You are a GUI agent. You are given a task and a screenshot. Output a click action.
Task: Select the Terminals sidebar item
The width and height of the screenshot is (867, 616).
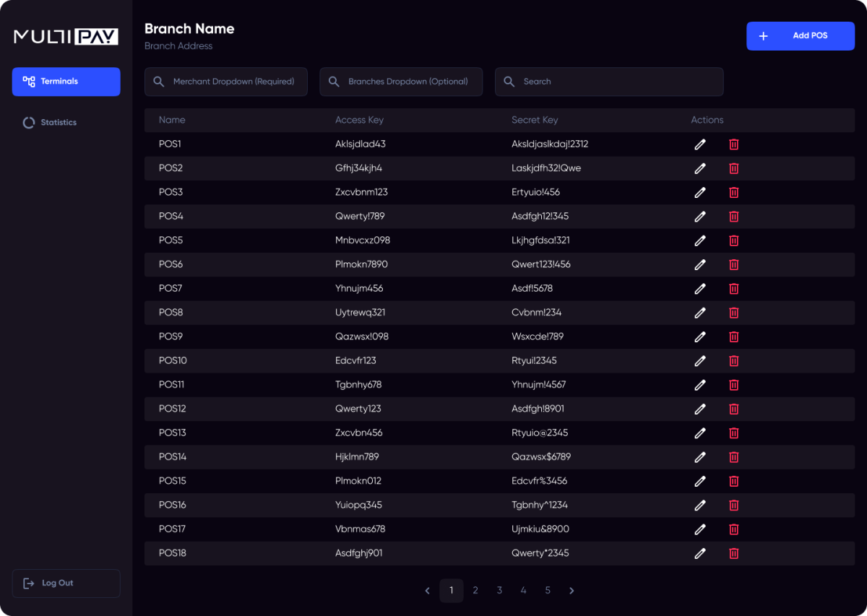(66, 82)
